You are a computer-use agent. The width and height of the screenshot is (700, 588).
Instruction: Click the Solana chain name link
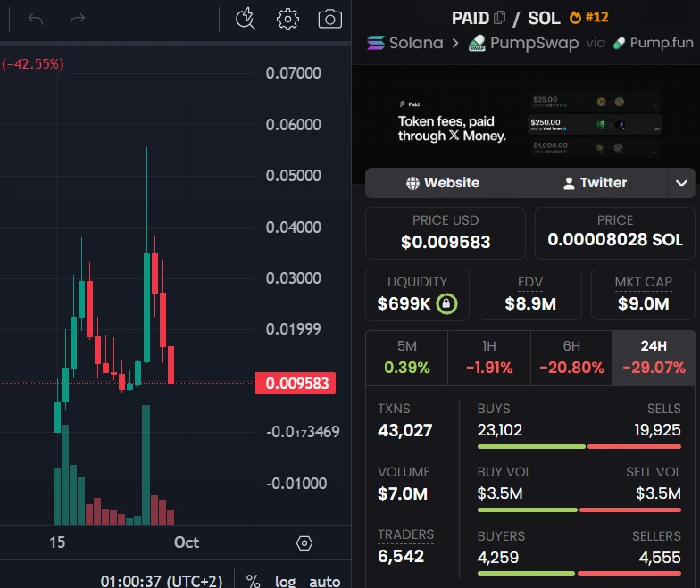(416, 43)
